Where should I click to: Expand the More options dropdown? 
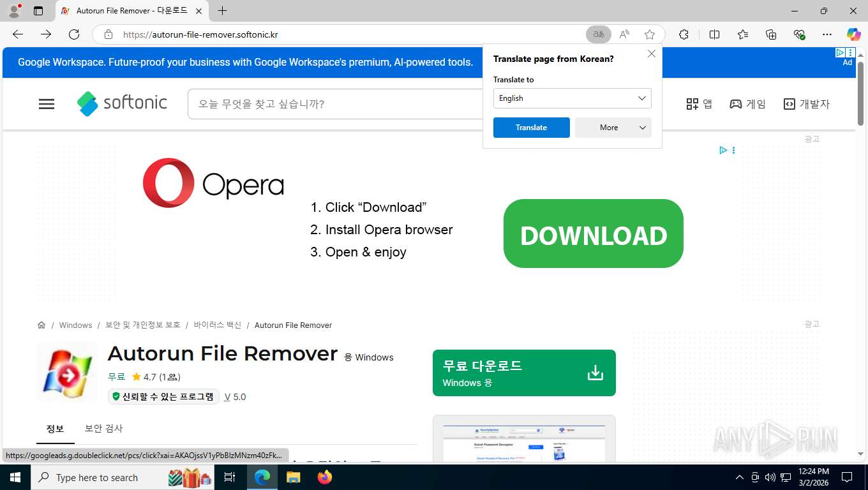[613, 128]
